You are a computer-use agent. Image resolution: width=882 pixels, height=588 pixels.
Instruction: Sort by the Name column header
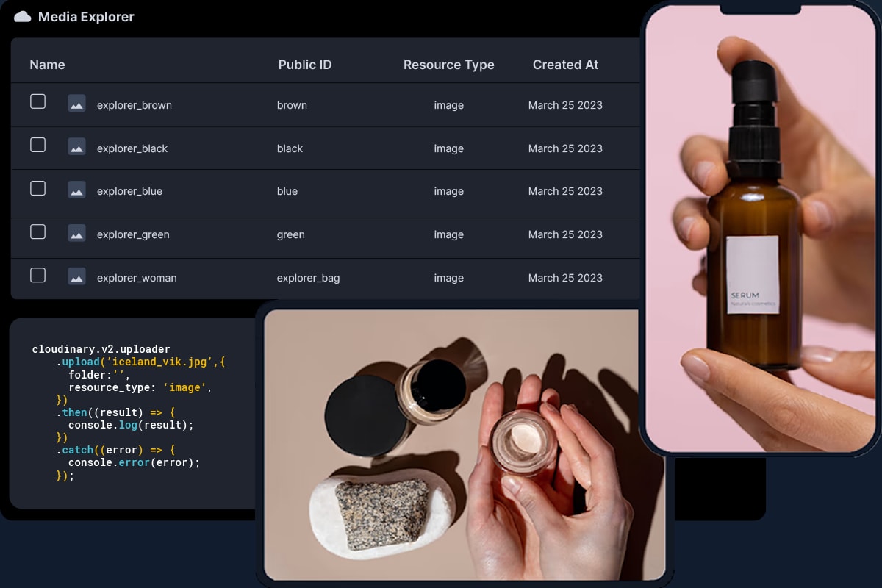[x=47, y=65]
